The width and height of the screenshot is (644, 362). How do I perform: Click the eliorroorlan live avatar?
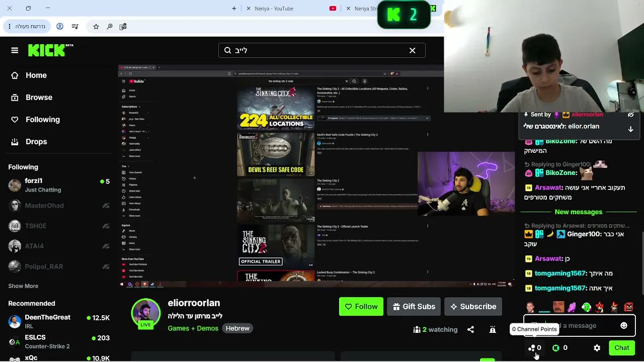[x=145, y=314]
